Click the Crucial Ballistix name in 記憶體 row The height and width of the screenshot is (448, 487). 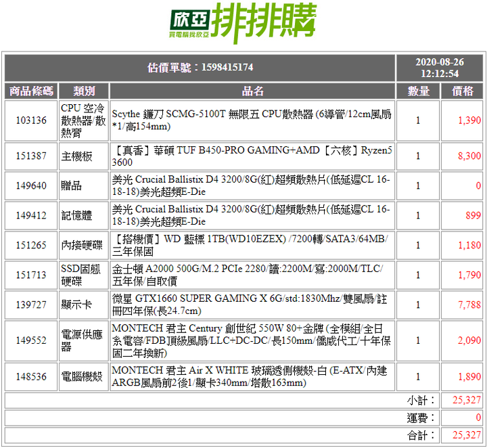click(251, 215)
